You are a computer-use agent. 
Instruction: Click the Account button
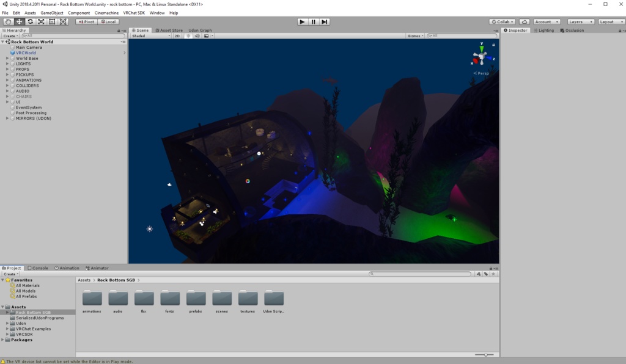[x=545, y=21]
